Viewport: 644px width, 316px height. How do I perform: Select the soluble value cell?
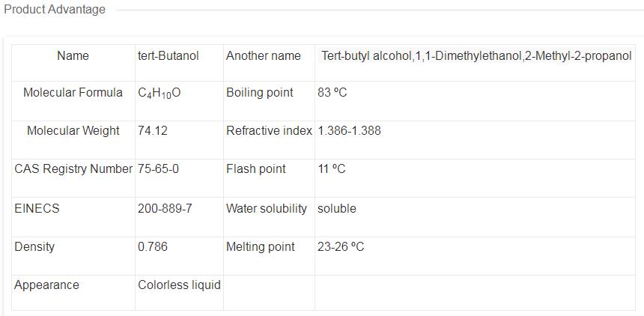337,208
